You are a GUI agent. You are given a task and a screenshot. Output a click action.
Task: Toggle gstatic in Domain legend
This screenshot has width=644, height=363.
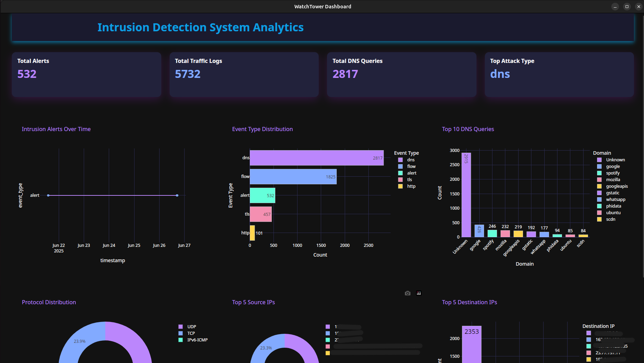[x=608, y=193]
